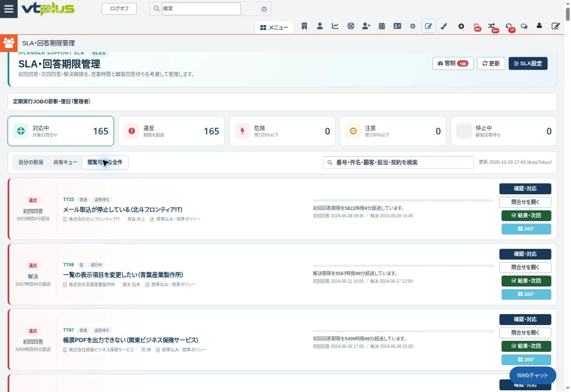Click the shuffle arrows icon with 99+ badge
This screenshot has width=571, height=392.
tap(492, 27)
